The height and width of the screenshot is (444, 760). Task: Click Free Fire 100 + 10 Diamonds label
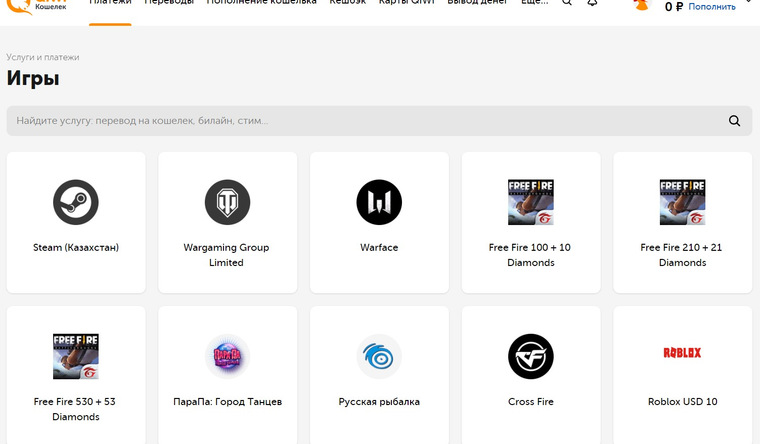pos(530,255)
